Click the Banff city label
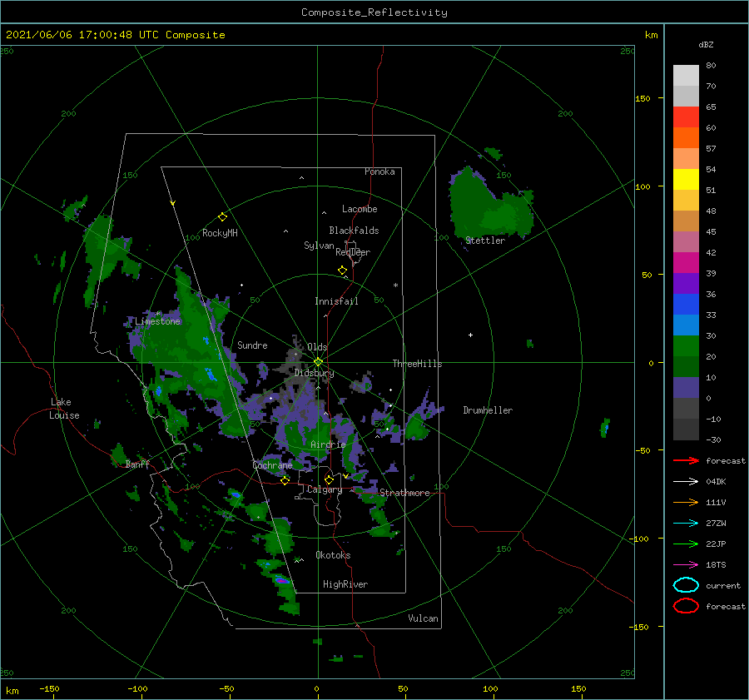This screenshot has width=749, height=700. point(137,464)
